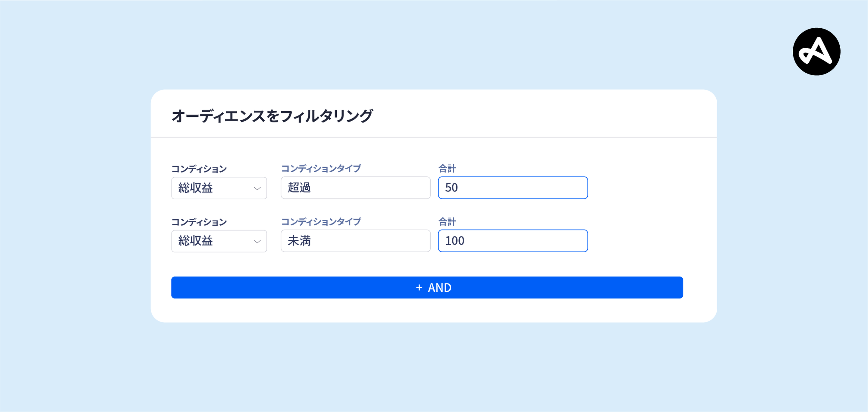Focus the 合計 field containing 50

(513, 188)
